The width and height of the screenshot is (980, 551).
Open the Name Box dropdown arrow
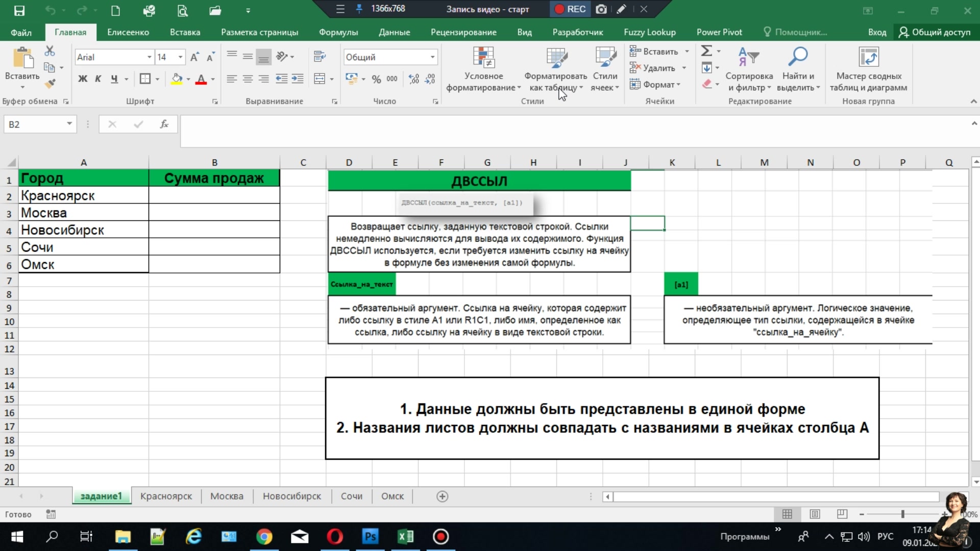[69, 124]
